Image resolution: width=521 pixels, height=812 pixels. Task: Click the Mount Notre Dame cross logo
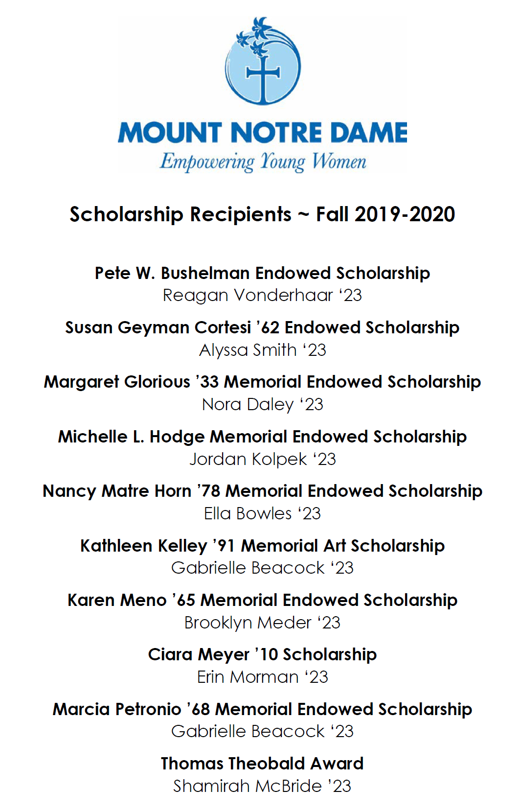263,61
